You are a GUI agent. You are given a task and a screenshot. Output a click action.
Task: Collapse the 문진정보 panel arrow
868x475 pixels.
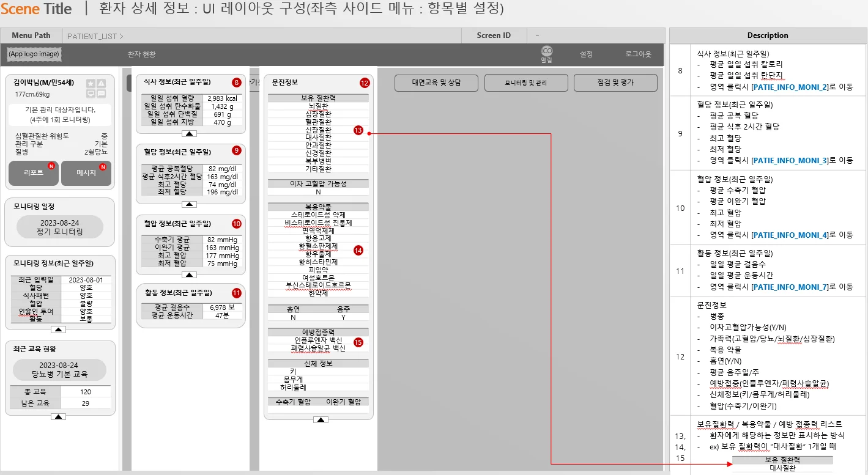click(321, 419)
